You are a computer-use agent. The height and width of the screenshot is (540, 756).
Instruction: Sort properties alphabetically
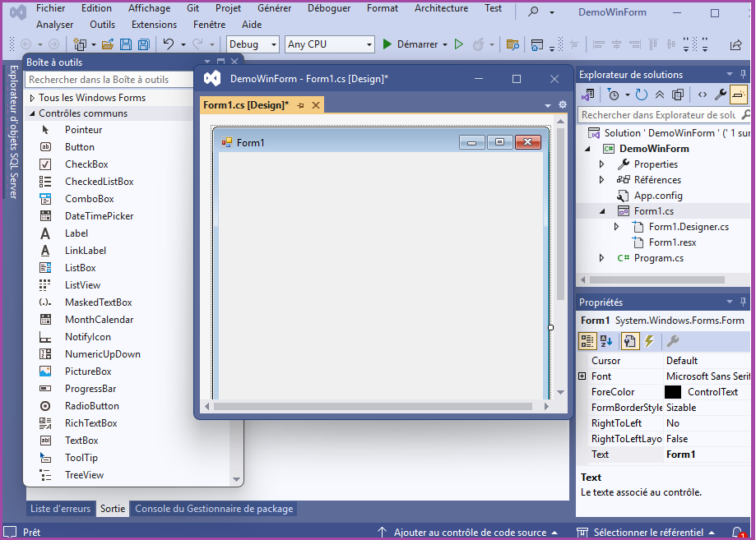[606, 341]
